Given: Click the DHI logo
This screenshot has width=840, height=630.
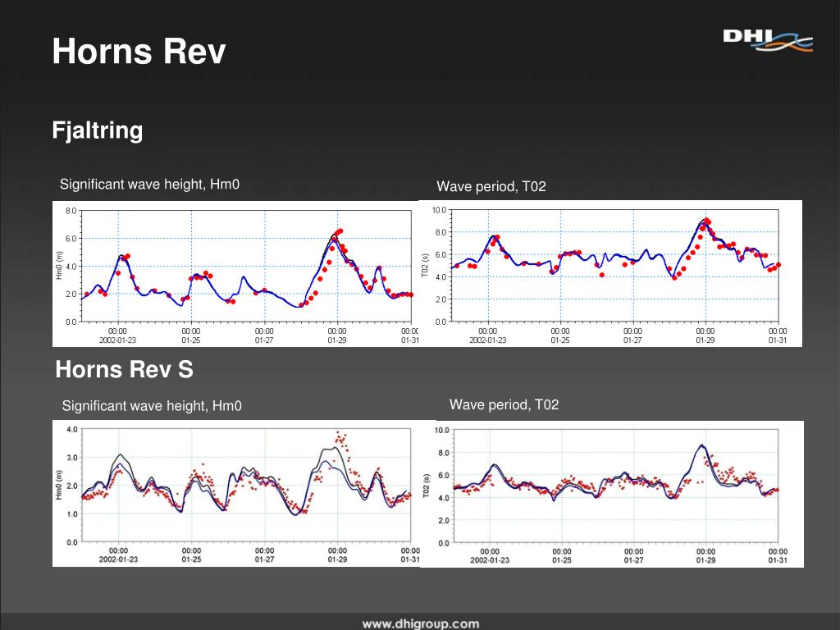Looking at the screenshot, I should click(x=768, y=40).
